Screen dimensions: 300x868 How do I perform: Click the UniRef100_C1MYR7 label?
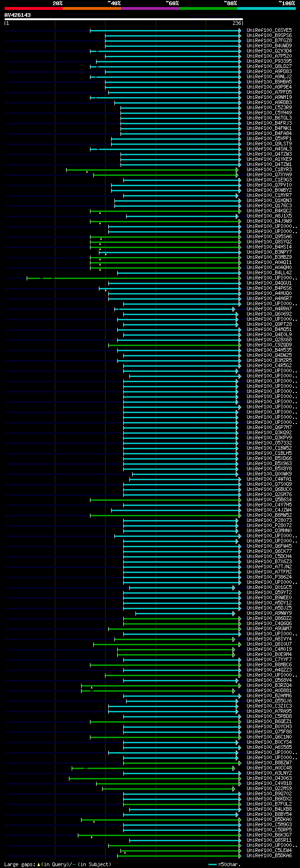tap(269, 196)
